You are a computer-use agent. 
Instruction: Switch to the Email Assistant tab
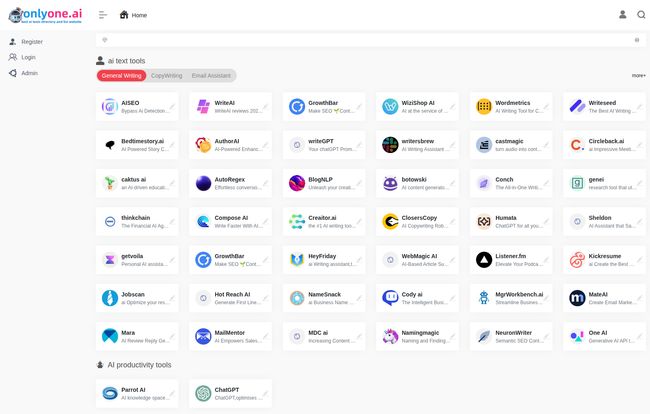coord(211,76)
